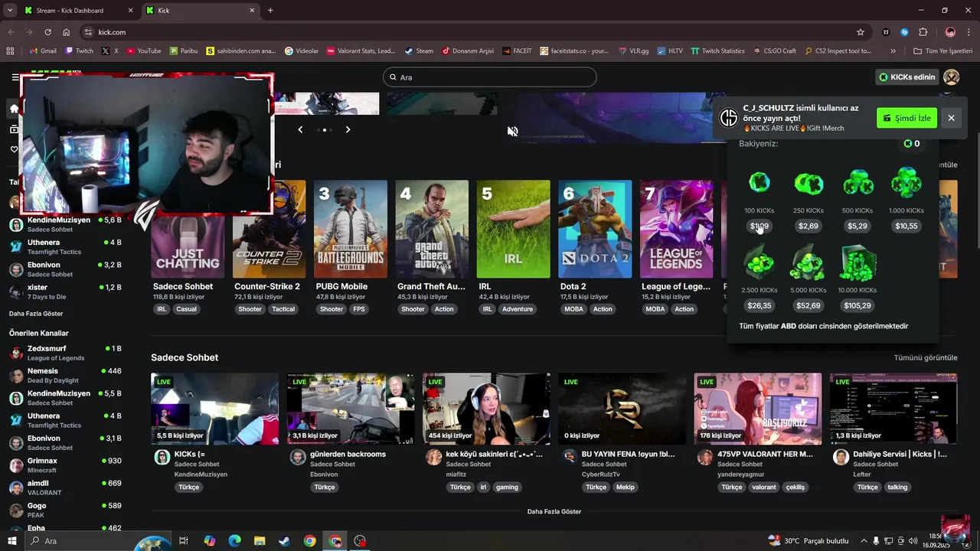The image size is (980, 551).
Task: Open the Gogo PEAK channel
Action: [x=65, y=510]
